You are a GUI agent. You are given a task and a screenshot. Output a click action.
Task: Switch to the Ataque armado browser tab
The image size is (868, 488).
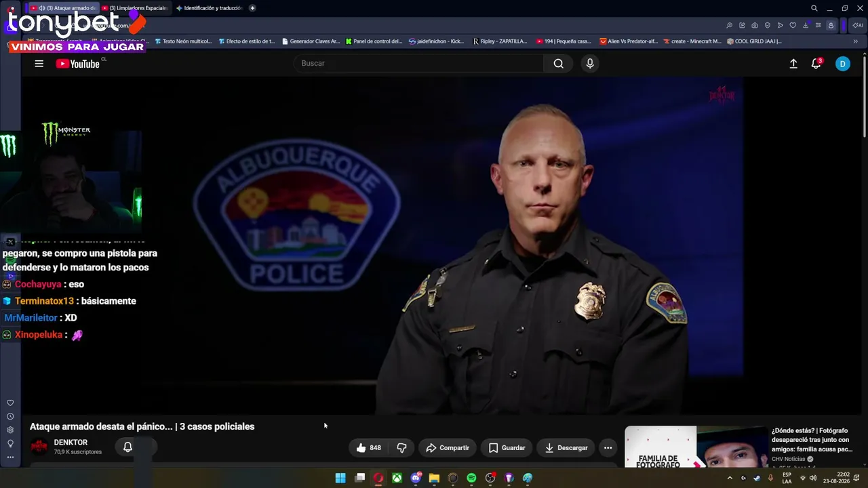point(65,8)
